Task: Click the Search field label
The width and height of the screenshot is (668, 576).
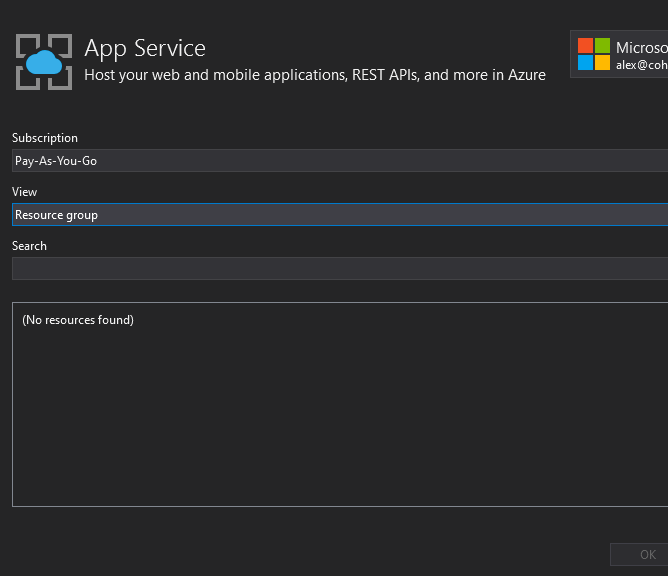Action: point(30,246)
